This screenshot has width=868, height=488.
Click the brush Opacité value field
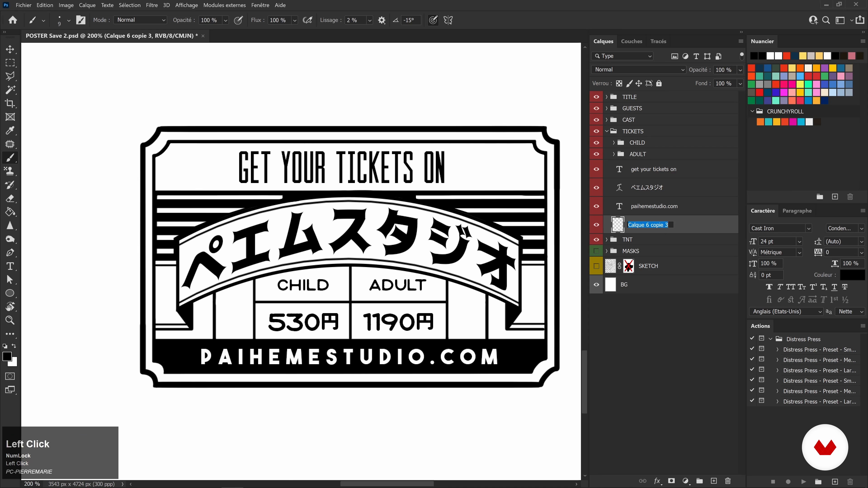tap(210, 20)
